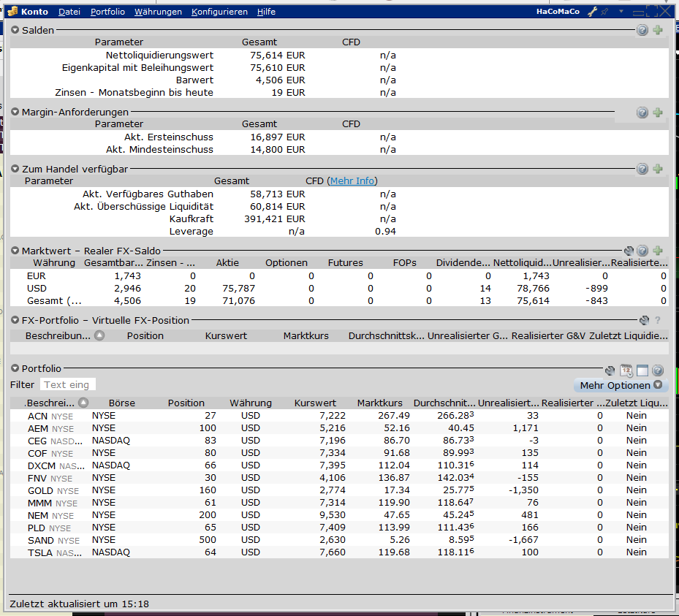
Task: Click the wrench settings icon in title bar
Action: click(593, 12)
